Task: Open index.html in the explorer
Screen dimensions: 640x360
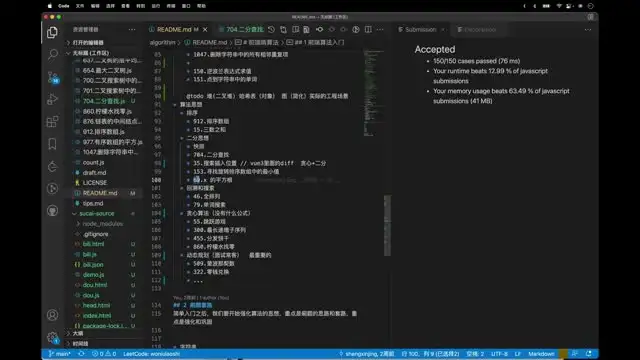Action: coord(97,316)
